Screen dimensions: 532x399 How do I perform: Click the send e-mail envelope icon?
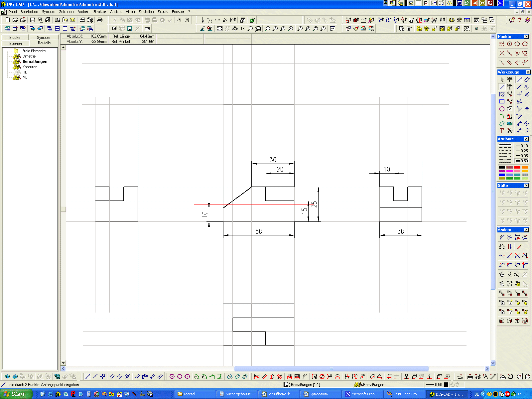[72, 20]
